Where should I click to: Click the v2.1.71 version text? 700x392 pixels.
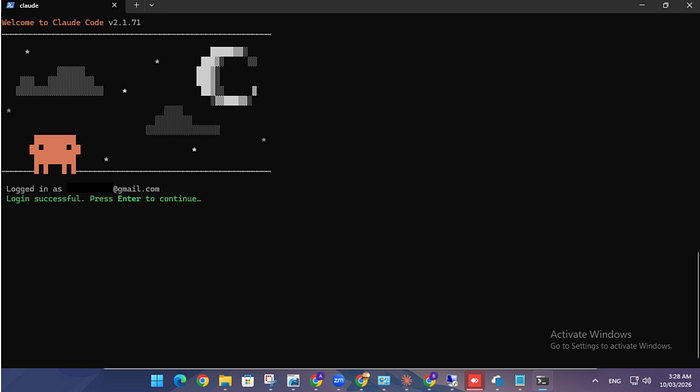[x=124, y=22]
